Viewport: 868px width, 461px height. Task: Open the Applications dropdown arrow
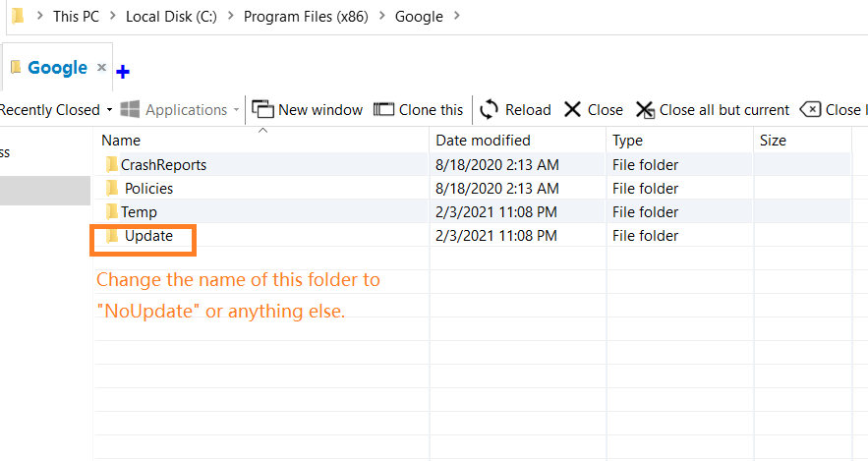tap(236, 109)
